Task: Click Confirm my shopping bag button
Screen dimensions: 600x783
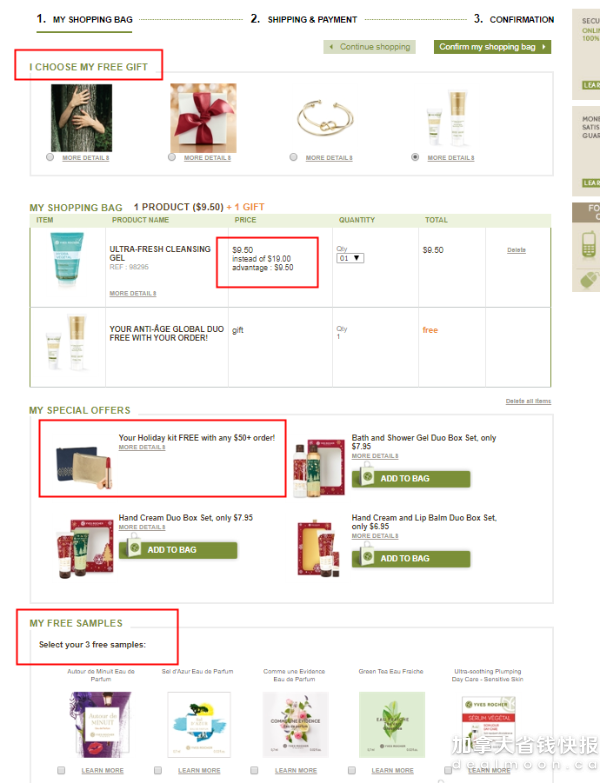Action: click(x=492, y=47)
